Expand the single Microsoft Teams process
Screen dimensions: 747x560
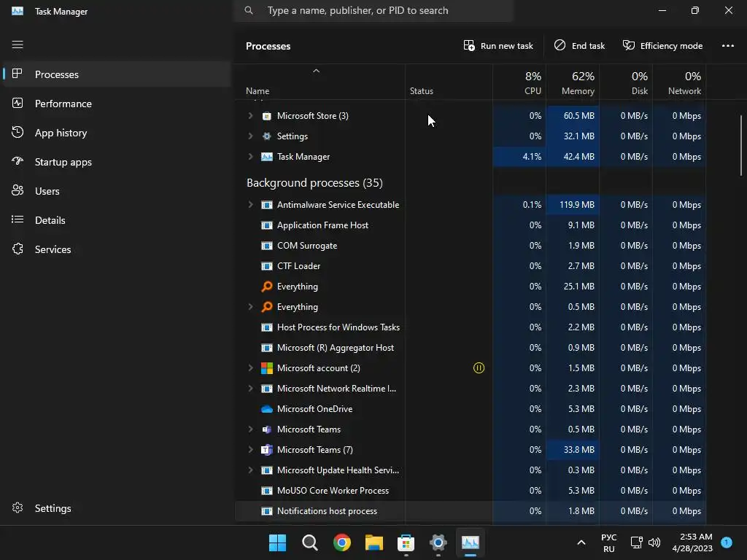tap(250, 429)
